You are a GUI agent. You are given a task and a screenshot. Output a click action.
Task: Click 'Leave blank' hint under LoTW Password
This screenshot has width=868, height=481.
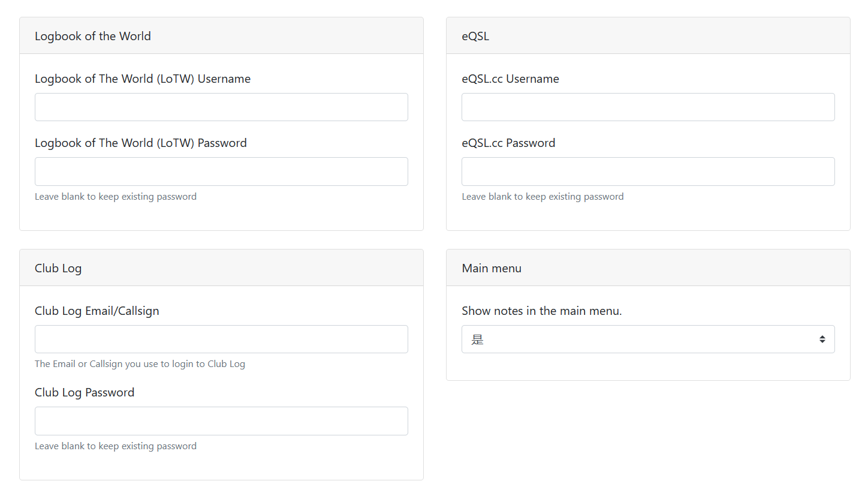116,196
